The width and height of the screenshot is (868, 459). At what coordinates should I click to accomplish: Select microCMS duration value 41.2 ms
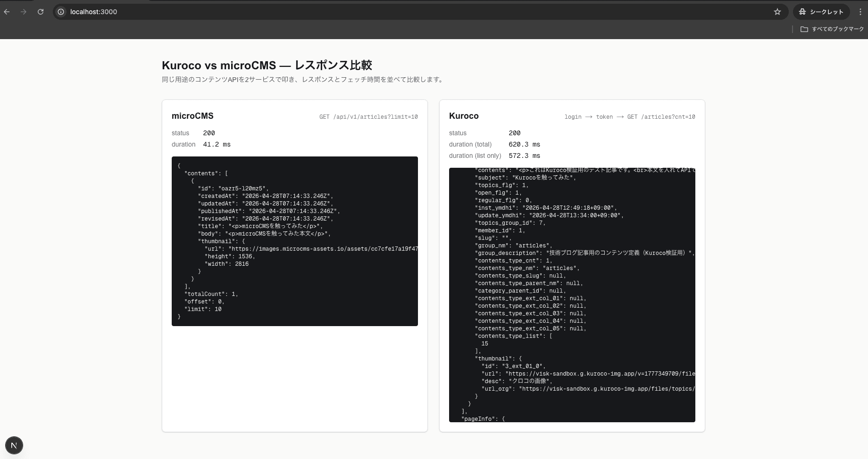(217, 145)
